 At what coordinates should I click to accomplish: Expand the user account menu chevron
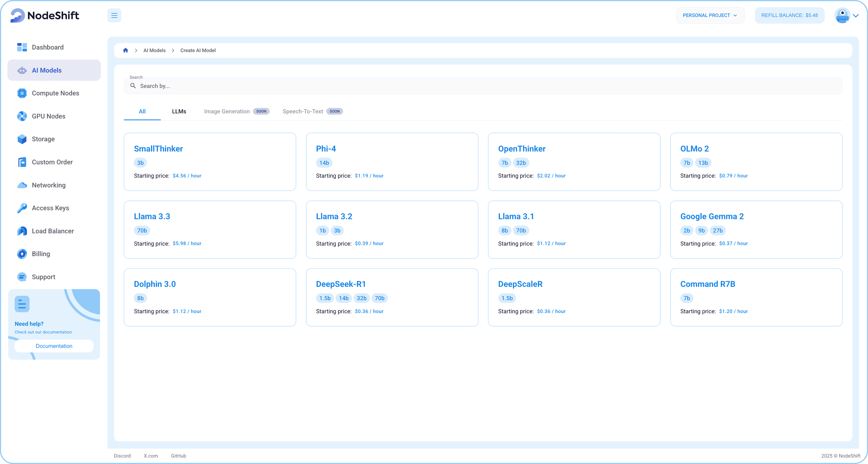(x=856, y=16)
